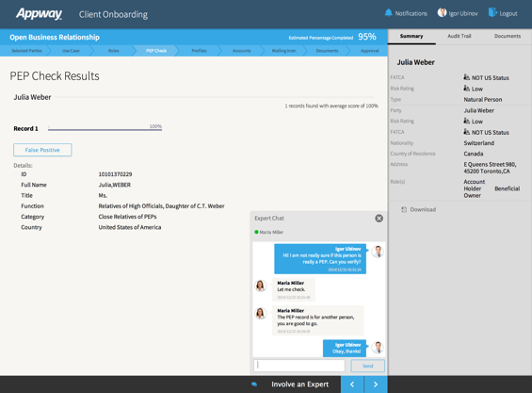This screenshot has width=532, height=393.
Task: Click the chat bubble icon beside Involve an Expert
Action: 254,385
